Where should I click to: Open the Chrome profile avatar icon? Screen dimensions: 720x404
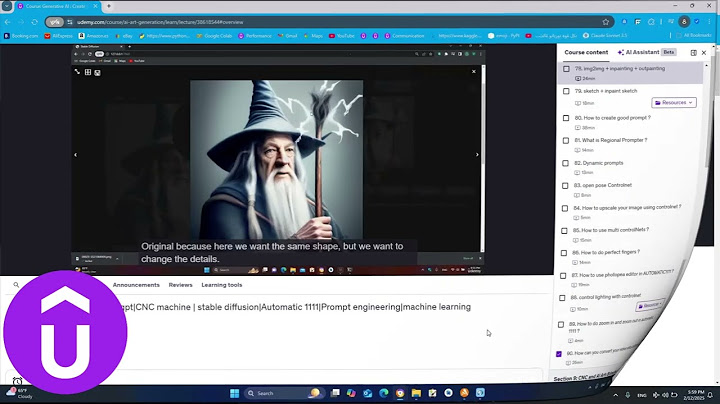click(684, 22)
